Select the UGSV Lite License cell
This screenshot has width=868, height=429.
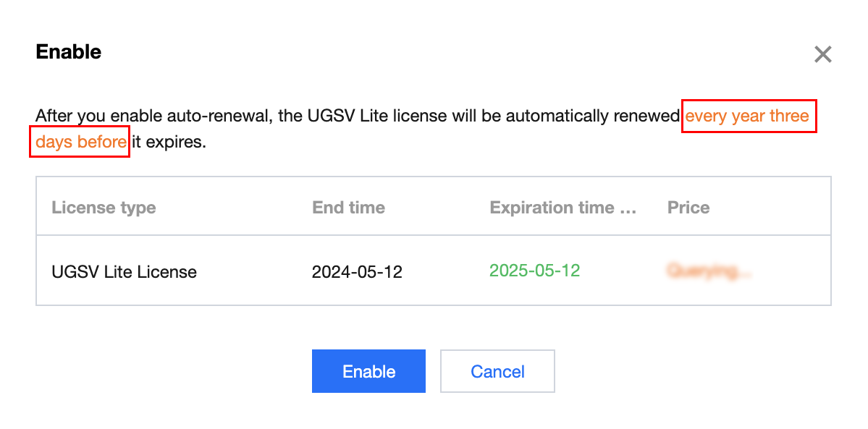pyautogui.click(x=124, y=272)
